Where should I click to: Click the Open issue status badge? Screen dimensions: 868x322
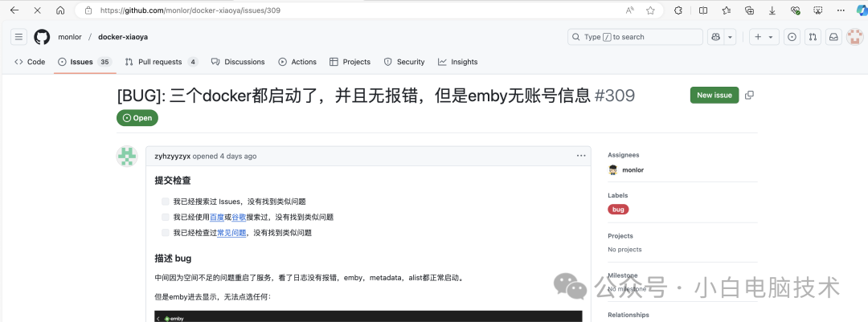137,118
